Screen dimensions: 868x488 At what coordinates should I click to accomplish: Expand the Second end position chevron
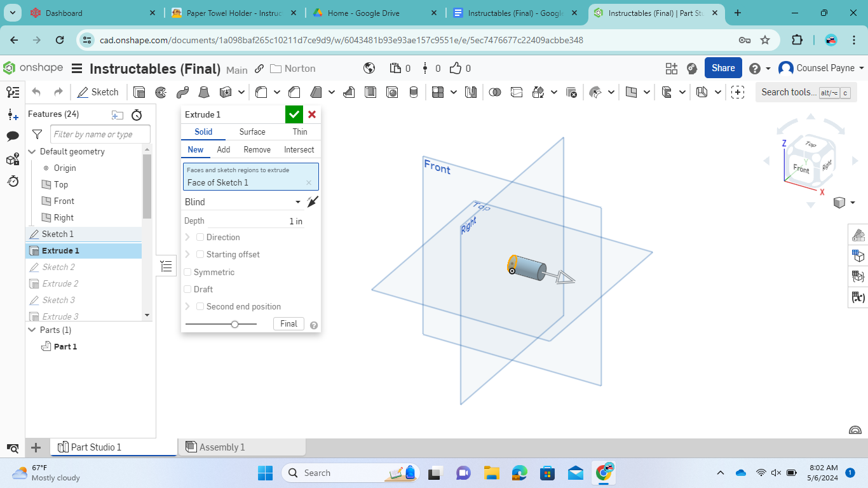(x=187, y=306)
